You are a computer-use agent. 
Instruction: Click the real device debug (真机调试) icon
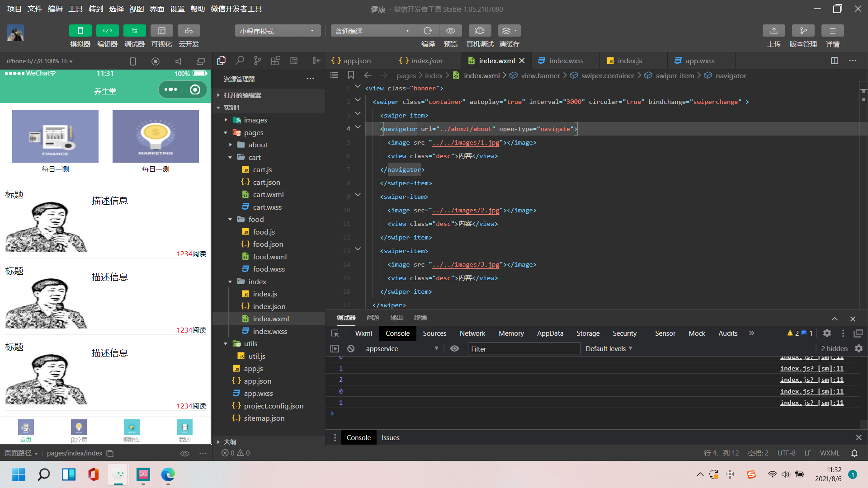[480, 31]
